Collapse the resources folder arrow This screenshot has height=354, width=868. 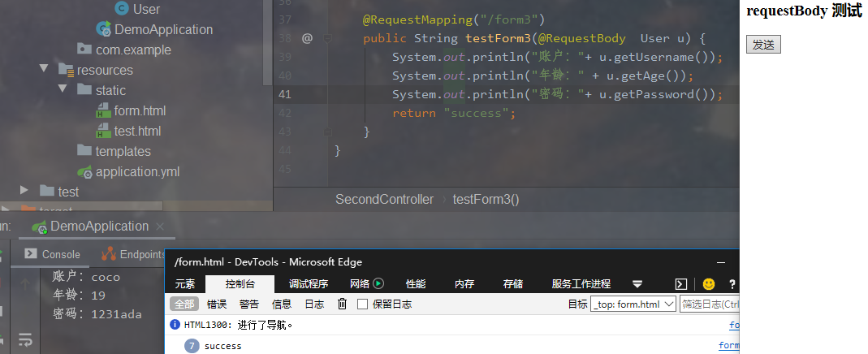point(44,68)
